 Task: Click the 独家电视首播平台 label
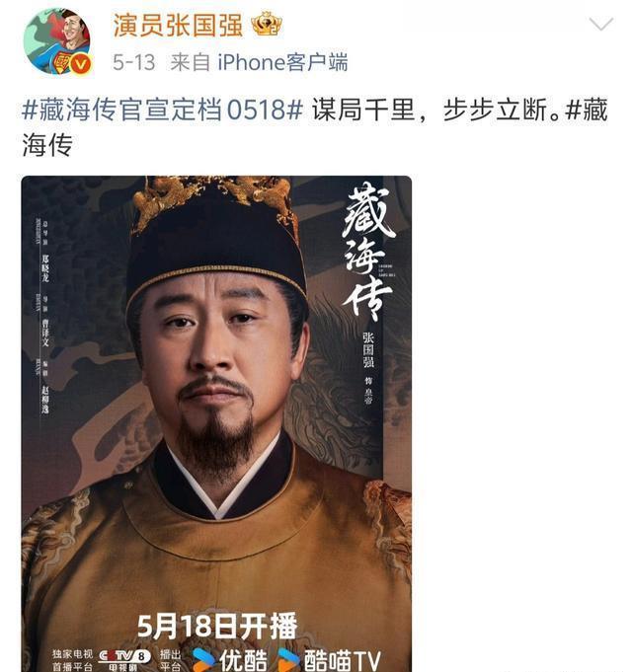coord(72,660)
